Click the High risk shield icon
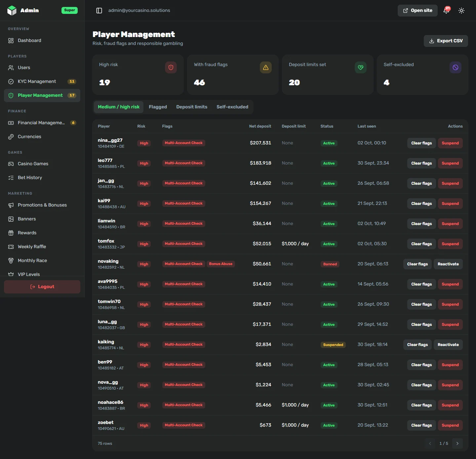476x459 pixels. (x=171, y=67)
